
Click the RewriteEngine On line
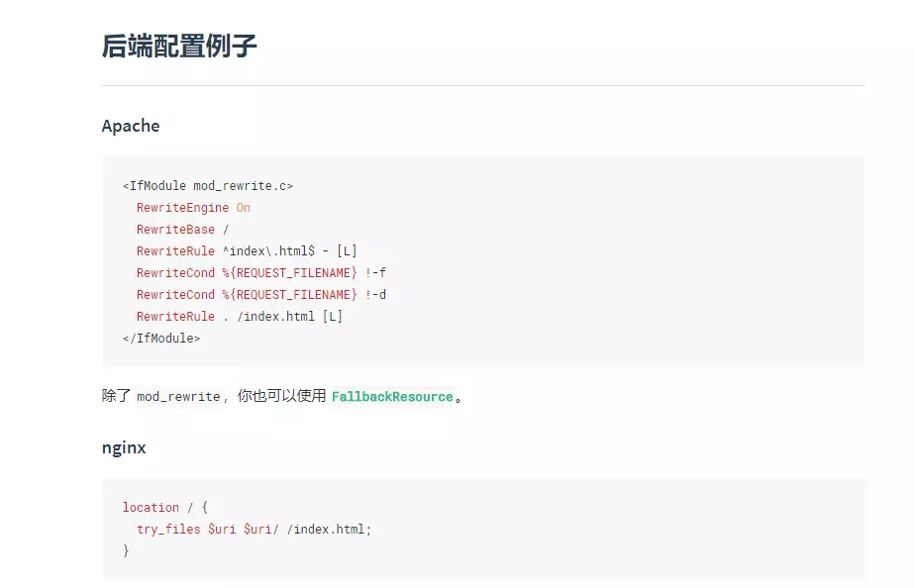193,208
